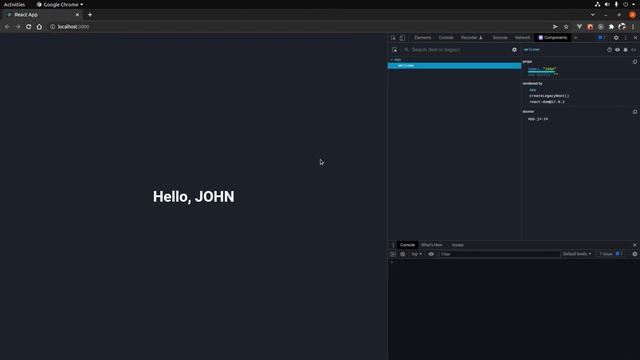Copy source location to clipboard icon
Viewport: 640px width, 360px height.
point(635,111)
